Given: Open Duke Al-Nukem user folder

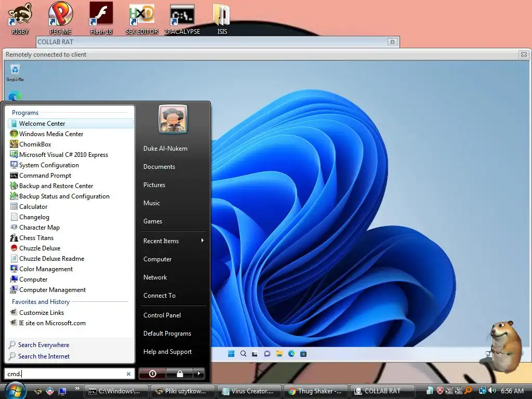Looking at the screenshot, I should point(165,149).
